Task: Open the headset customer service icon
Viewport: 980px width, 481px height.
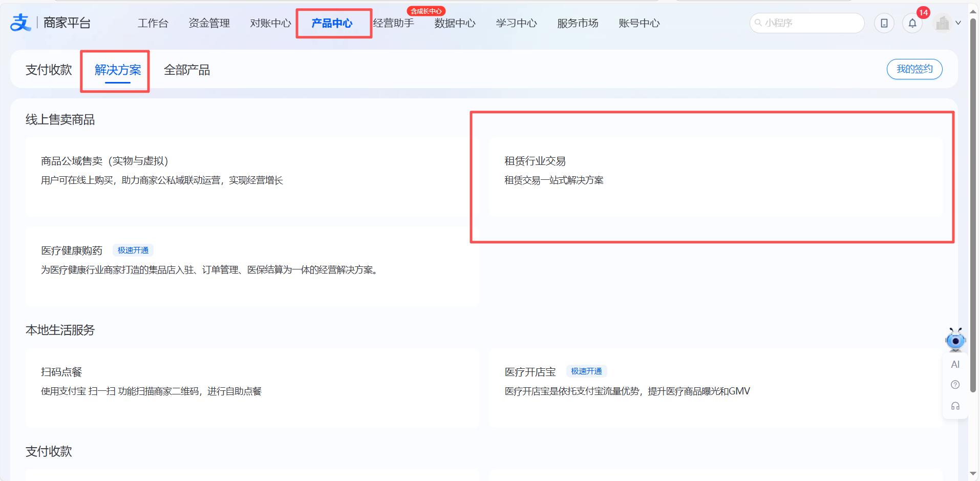Action: pos(955,406)
